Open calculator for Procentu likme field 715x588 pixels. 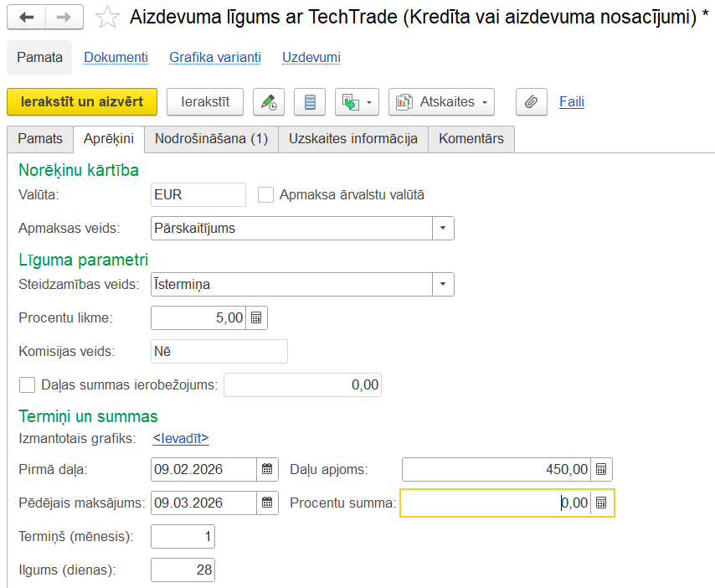click(x=257, y=318)
